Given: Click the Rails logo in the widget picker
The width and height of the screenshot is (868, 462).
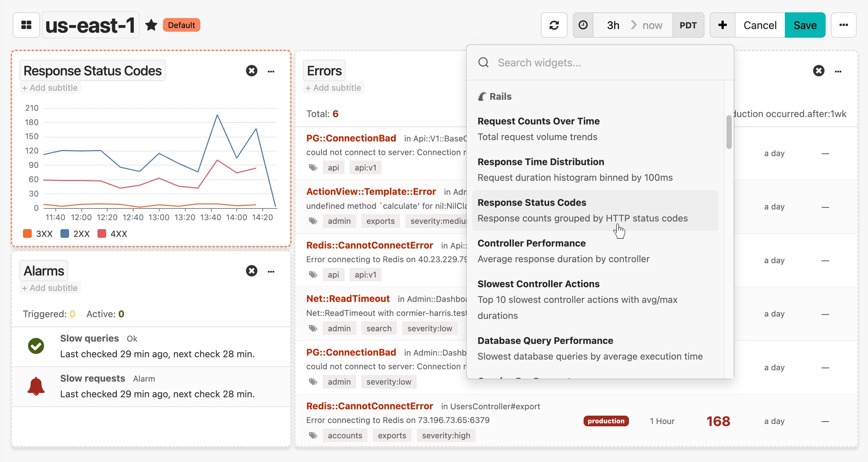Looking at the screenshot, I should point(482,96).
